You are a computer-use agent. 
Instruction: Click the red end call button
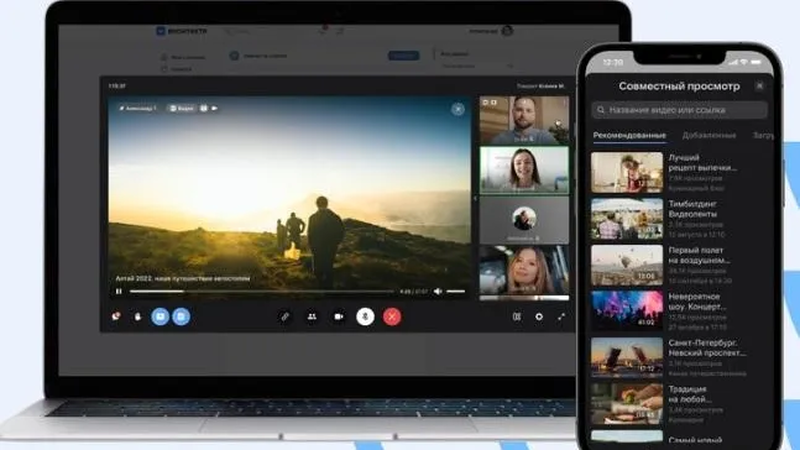click(x=393, y=316)
